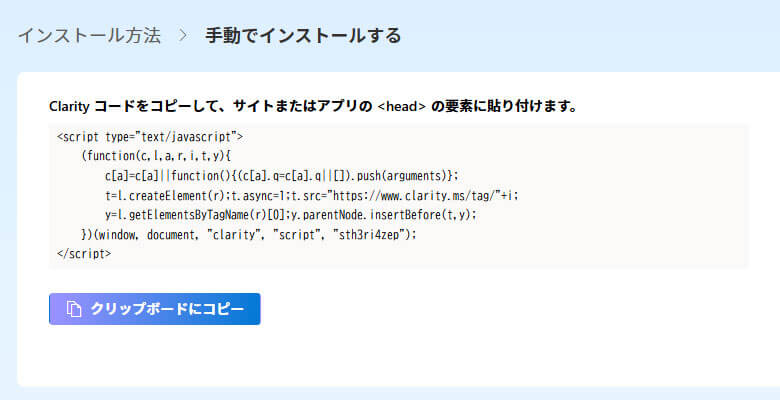Click the clipboard copy icon on blue button
The image size is (780, 400).
tap(74, 309)
